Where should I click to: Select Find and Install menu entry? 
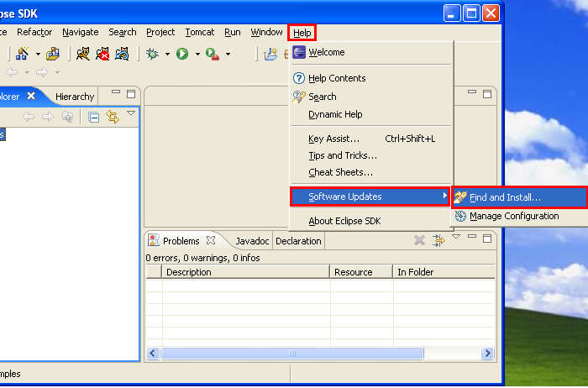point(504,198)
